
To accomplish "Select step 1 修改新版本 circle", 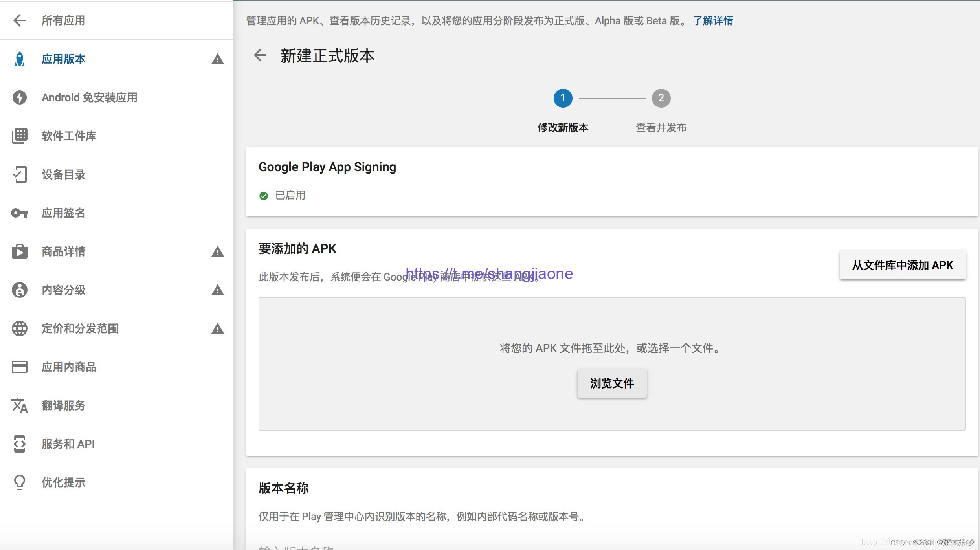I will click(563, 98).
